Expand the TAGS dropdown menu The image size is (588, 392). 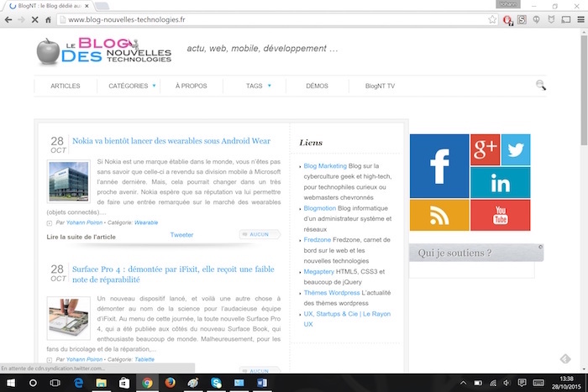(x=258, y=86)
